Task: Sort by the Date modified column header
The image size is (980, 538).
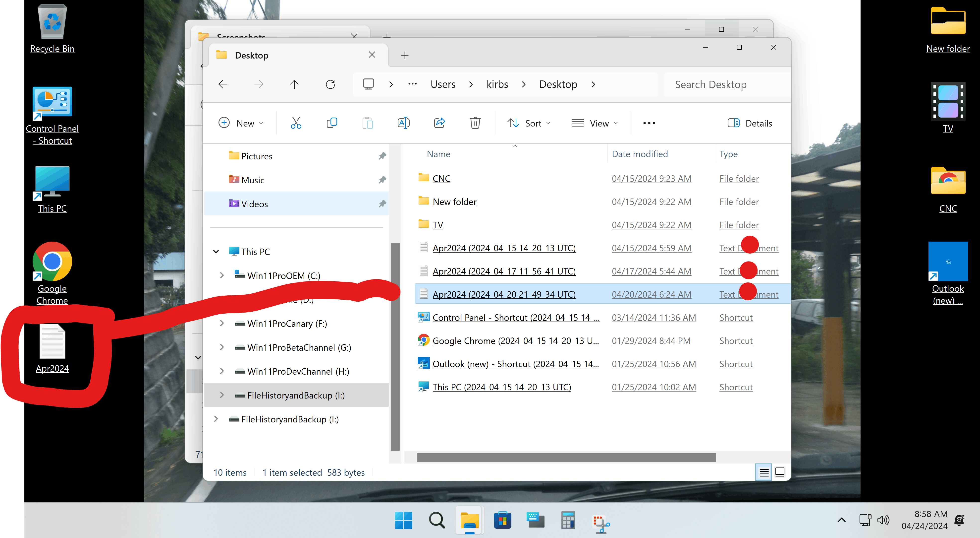Action: coord(640,154)
